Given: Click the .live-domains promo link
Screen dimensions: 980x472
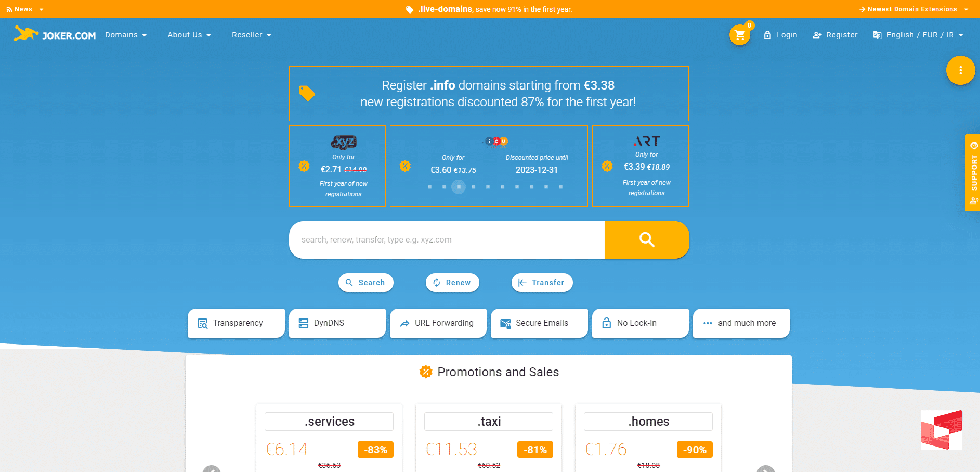Looking at the screenshot, I should [446, 9].
